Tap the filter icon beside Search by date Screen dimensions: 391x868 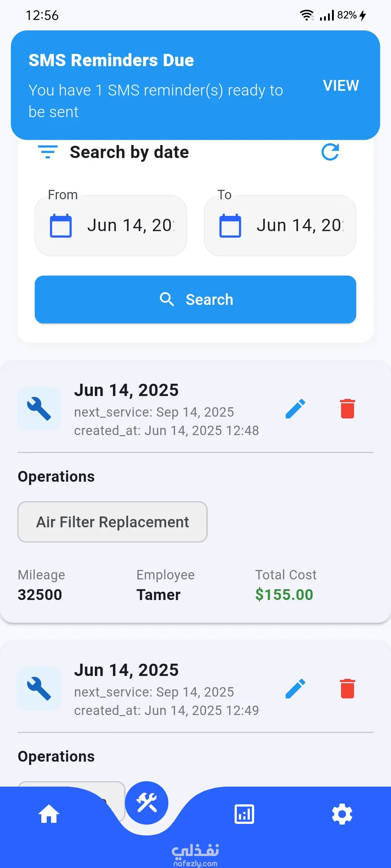(x=48, y=152)
